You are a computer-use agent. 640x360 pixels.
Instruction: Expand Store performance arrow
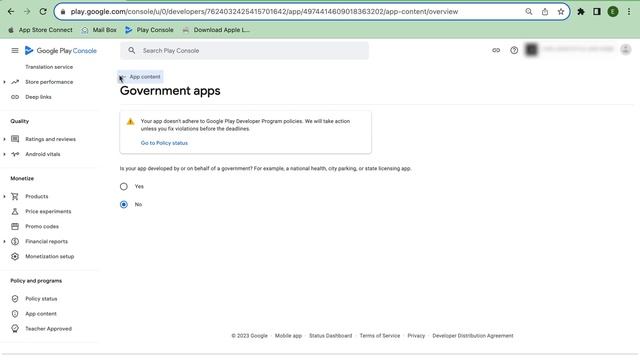pyautogui.click(x=4, y=82)
